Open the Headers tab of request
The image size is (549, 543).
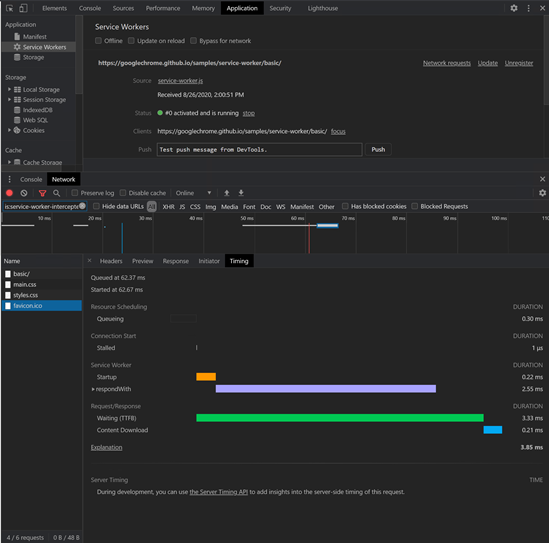[111, 261]
